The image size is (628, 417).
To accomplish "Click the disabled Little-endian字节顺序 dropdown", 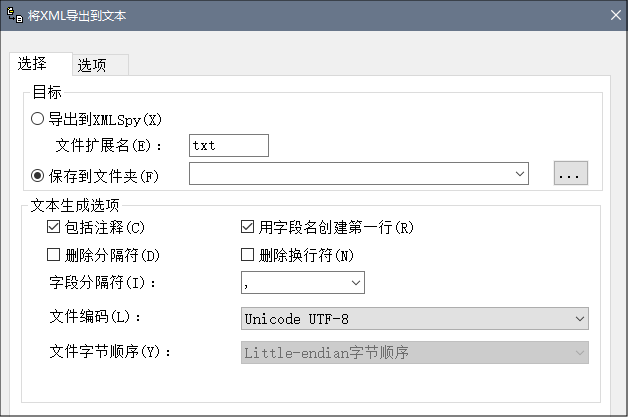I will [x=415, y=353].
